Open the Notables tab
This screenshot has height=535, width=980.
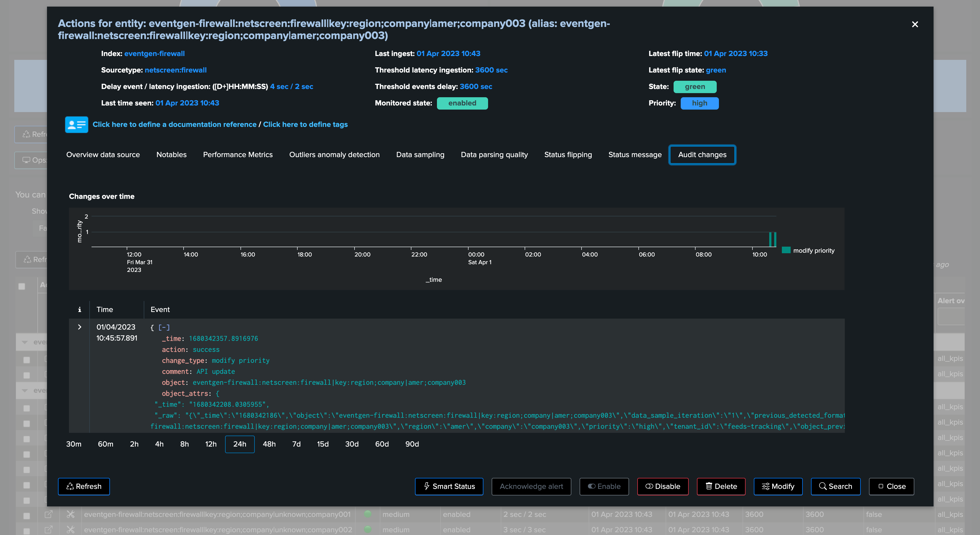171,155
